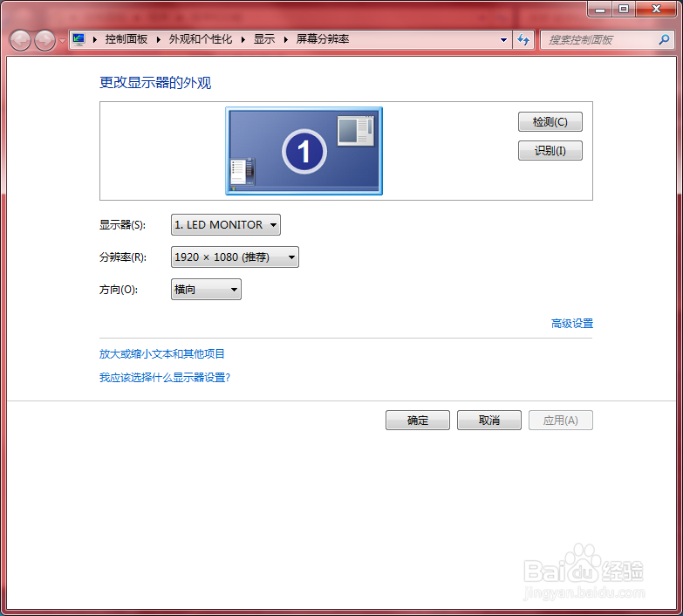Click the search magnifier icon
The image size is (683, 616).
pos(664,40)
